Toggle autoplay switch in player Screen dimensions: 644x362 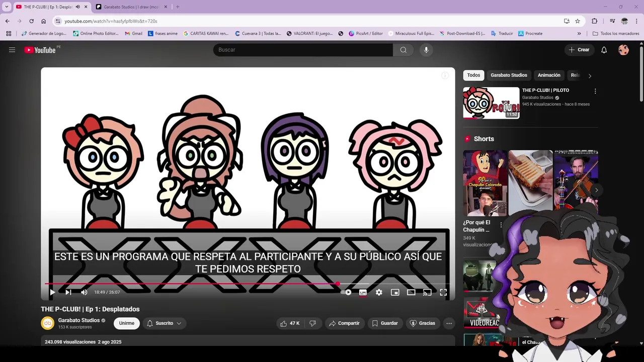346,292
